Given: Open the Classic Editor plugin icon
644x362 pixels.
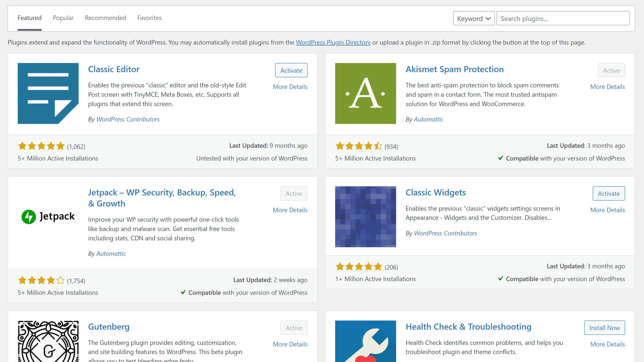Looking at the screenshot, I should point(48,93).
